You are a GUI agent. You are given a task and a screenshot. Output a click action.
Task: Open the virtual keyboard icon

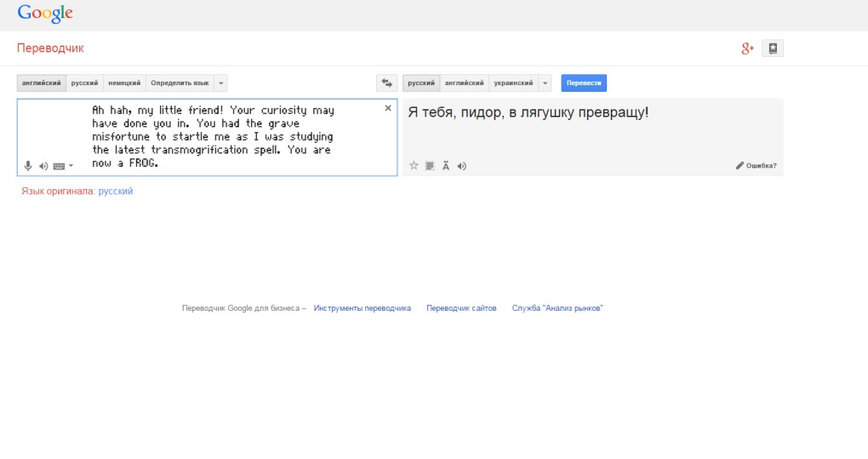59,166
